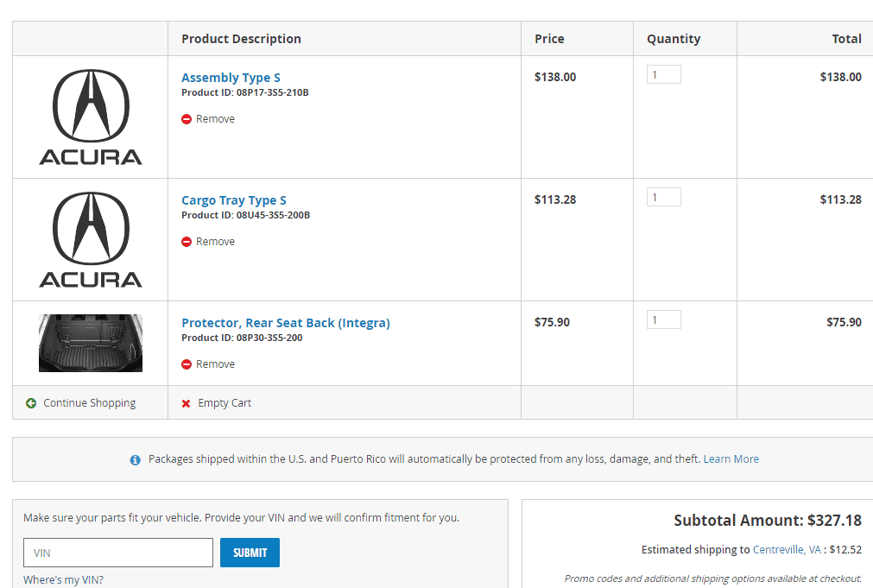Click Acura logo image for Assembly Type S
This screenshot has height=588, width=873.
pyautogui.click(x=91, y=117)
